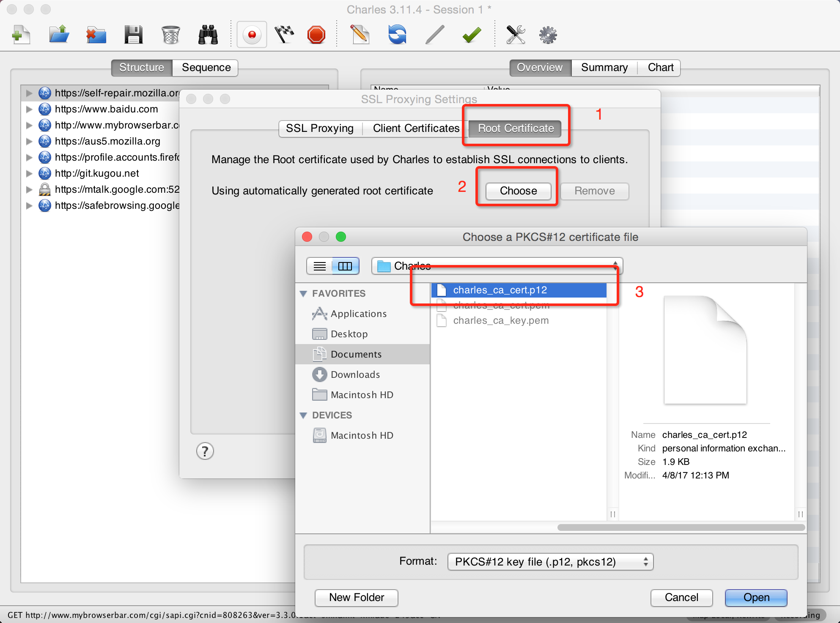Toggle breakpoints with the red stop-sign icon

click(x=316, y=35)
